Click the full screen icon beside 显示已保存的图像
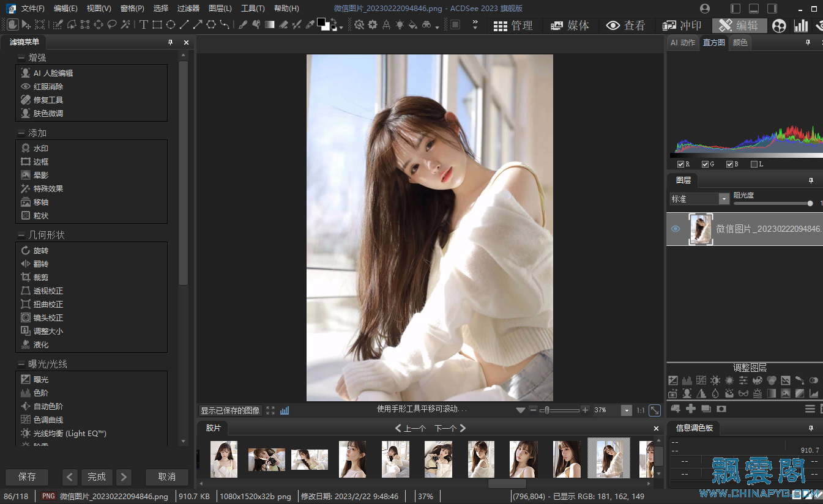The height and width of the screenshot is (504, 823). [270, 410]
